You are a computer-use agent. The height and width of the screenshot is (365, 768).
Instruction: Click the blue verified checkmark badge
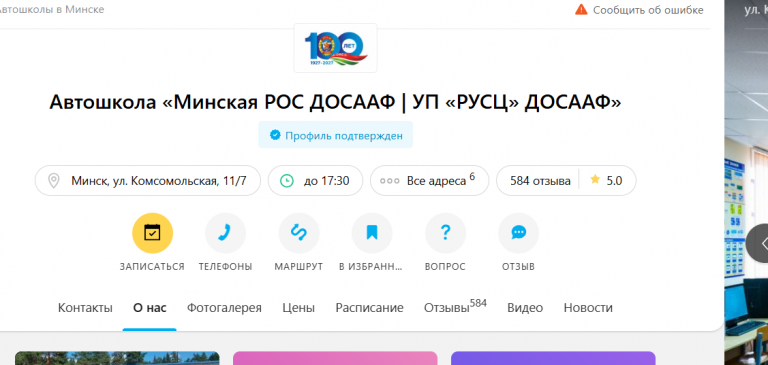point(275,135)
